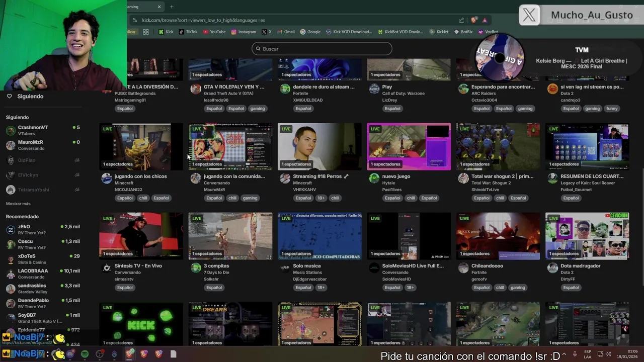Click the heart icon beside Siguiendo
The image size is (644, 362).
(x=9, y=96)
